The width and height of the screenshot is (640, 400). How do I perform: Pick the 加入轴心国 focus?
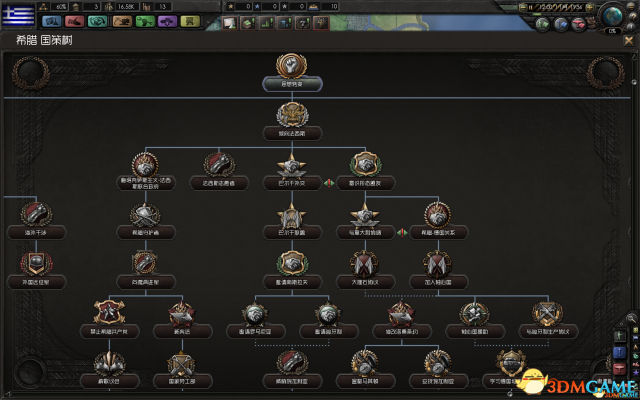pyautogui.click(x=437, y=264)
